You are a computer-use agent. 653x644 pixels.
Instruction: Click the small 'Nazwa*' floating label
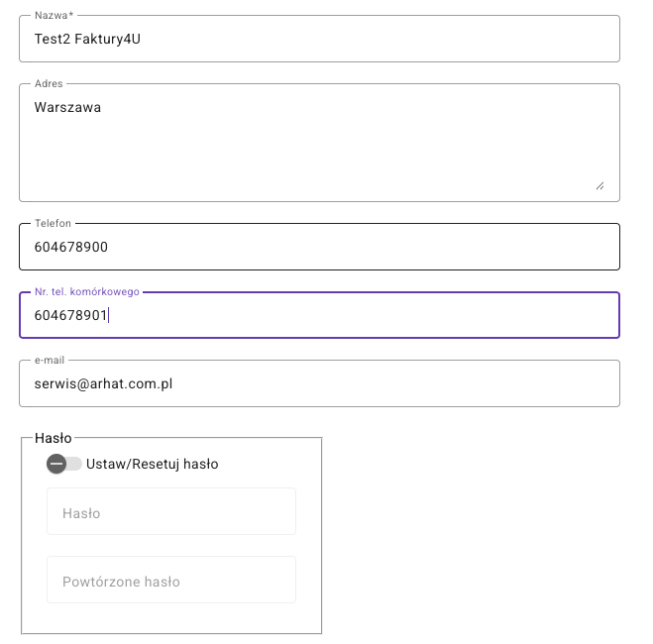pos(54,16)
